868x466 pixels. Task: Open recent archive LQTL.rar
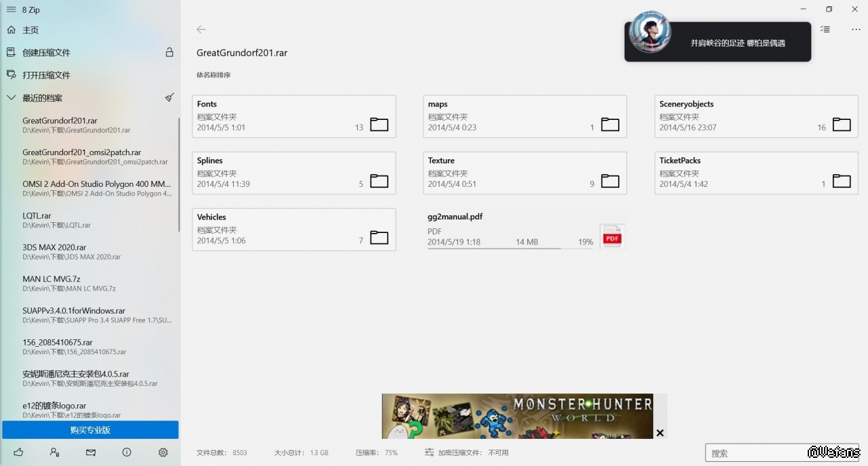pyautogui.click(x=90, y=220)
